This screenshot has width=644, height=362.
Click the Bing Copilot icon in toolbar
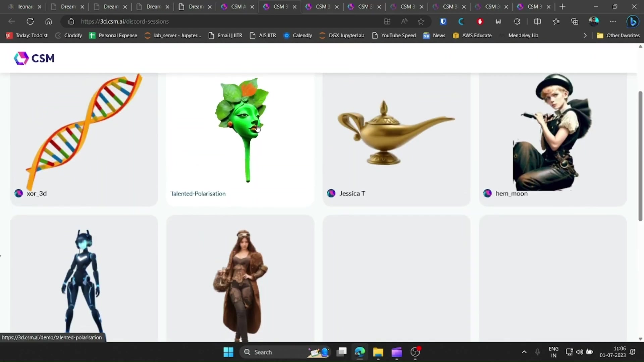633,21
